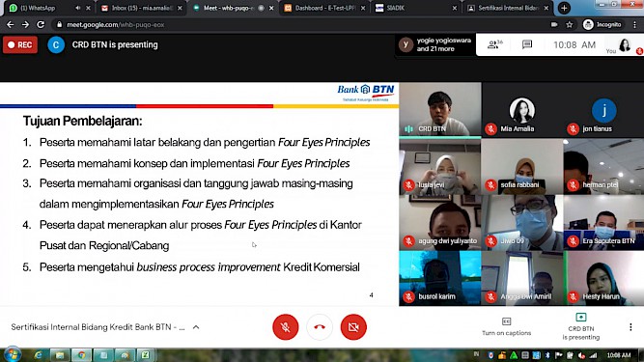The image size is (644, 362).
Task: Expand meeting details chevron beside Sertifikasi title
Action: tap(196, 327)
